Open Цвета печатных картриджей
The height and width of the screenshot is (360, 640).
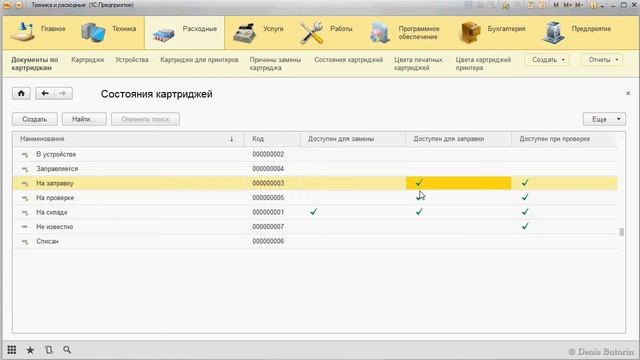[x=418, y=64]
